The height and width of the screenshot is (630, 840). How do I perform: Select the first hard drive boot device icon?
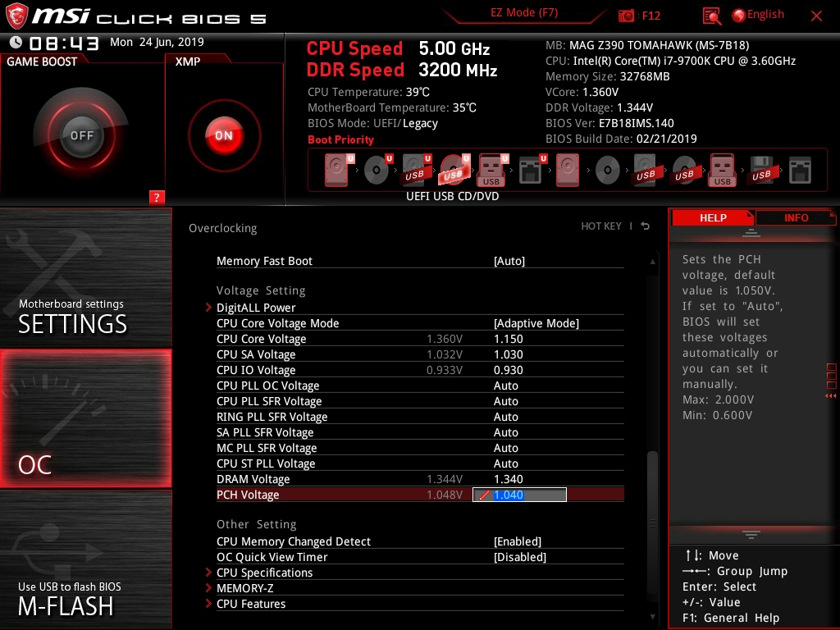pos(336,171)
